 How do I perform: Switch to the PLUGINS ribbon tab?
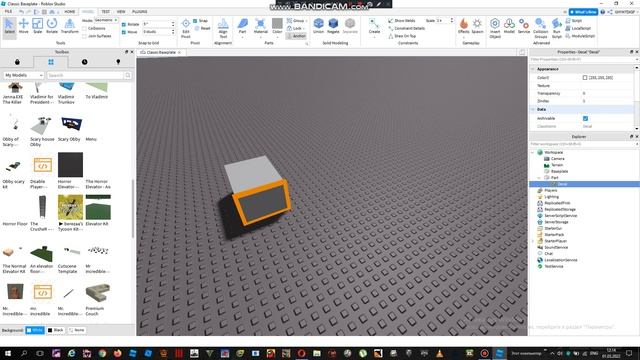[140, 12]
